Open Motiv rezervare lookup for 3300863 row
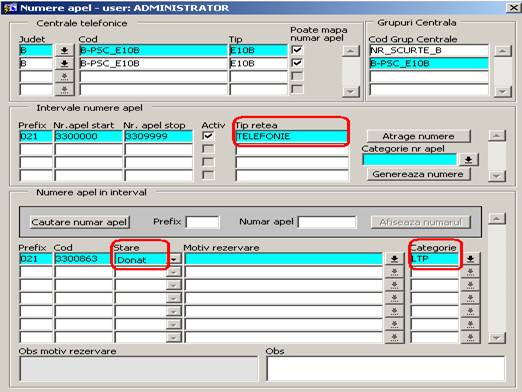522x392 pixels. click(x=394, y=259)
